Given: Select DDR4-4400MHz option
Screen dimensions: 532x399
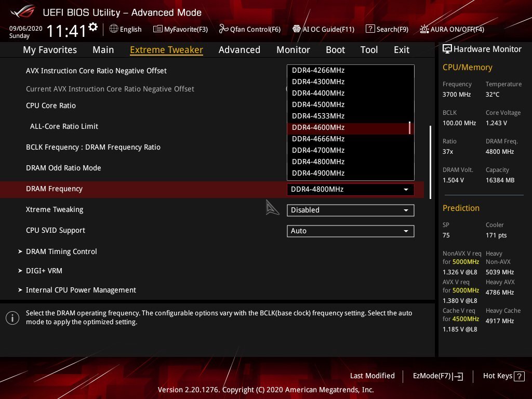Looking at the screenshot, I should click(351, 94).
